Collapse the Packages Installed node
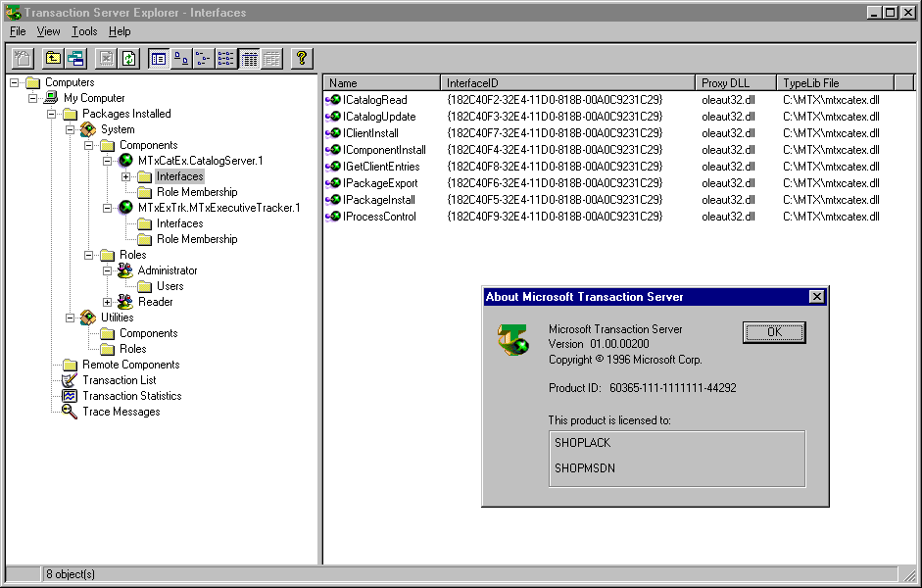 click(52, 114)
